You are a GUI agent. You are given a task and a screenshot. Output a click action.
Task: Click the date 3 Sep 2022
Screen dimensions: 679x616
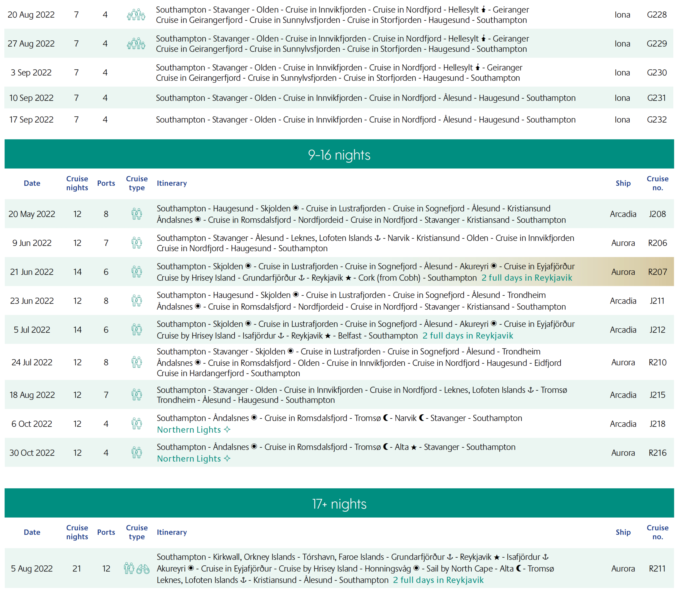point(31,72)
